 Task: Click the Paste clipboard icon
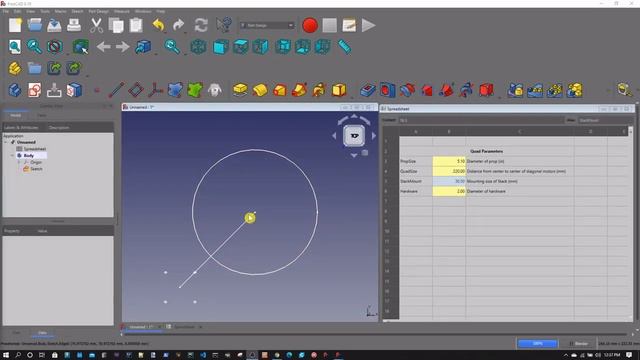(x=136, y=25)
